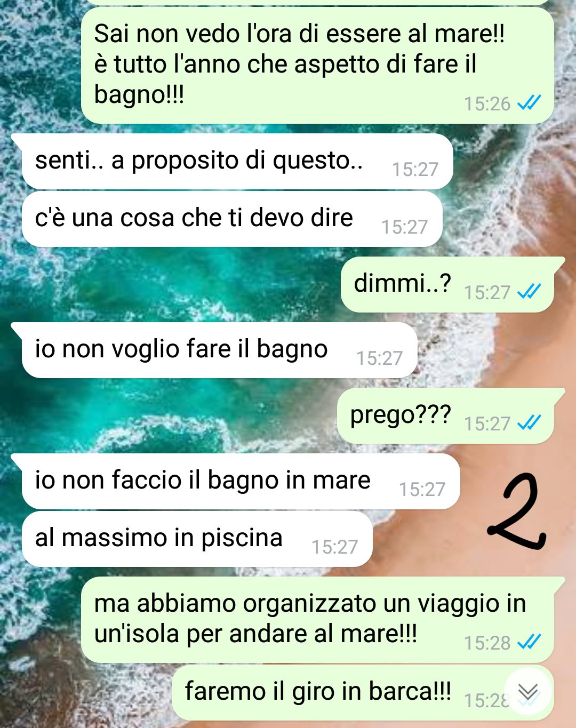The height and width of the screenshot is (728, 576).
Task: Select the 'al massimo in piscina' message
Action: (197, 539)
